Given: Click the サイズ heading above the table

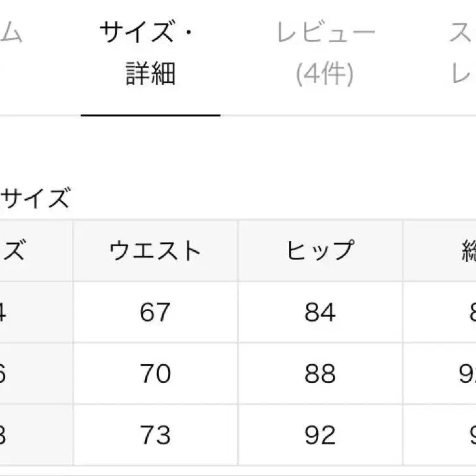Looking at the screenshot, I should [35, 199].
